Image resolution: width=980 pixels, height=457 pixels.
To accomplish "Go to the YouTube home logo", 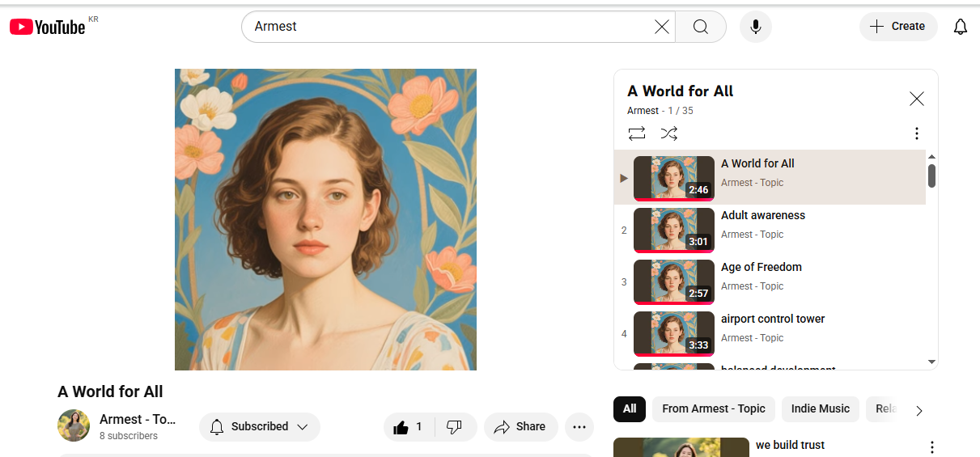I will tap(48, 27).
